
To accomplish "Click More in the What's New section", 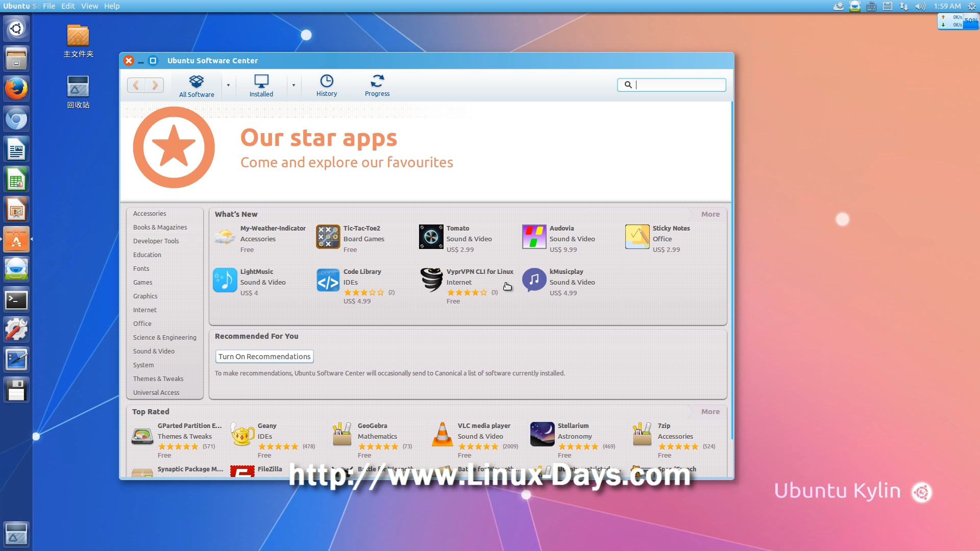I will (x=710, y=214).
